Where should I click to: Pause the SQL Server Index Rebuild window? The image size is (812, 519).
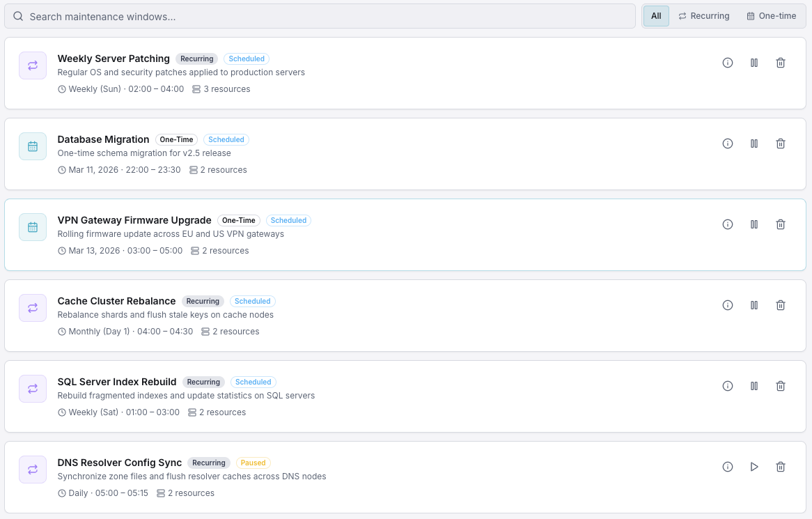pyautogui.click(x=754, y=386)
